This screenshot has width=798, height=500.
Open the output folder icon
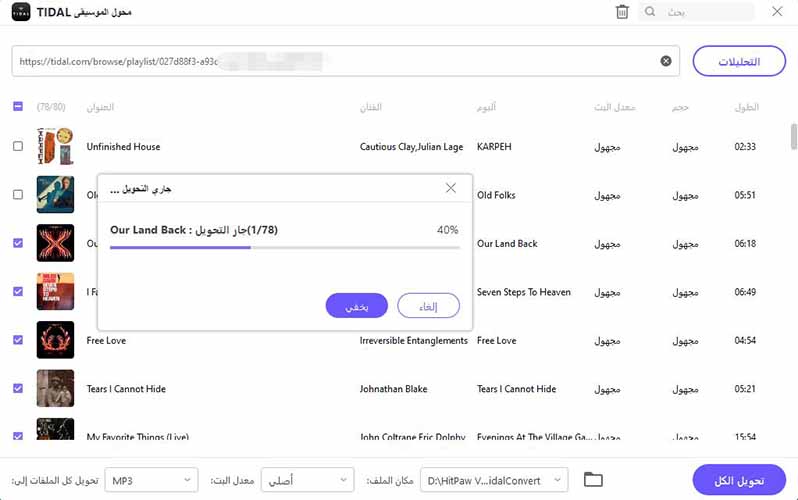point(593,480)
